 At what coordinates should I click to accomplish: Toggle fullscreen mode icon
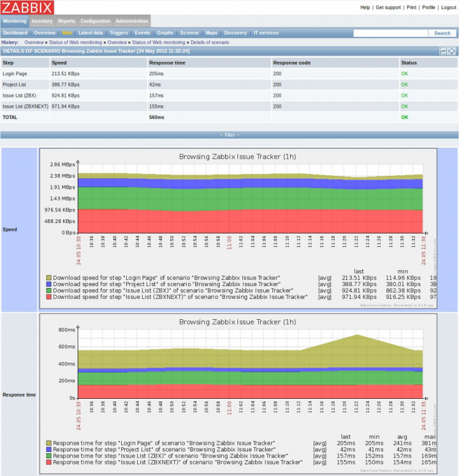452,51
